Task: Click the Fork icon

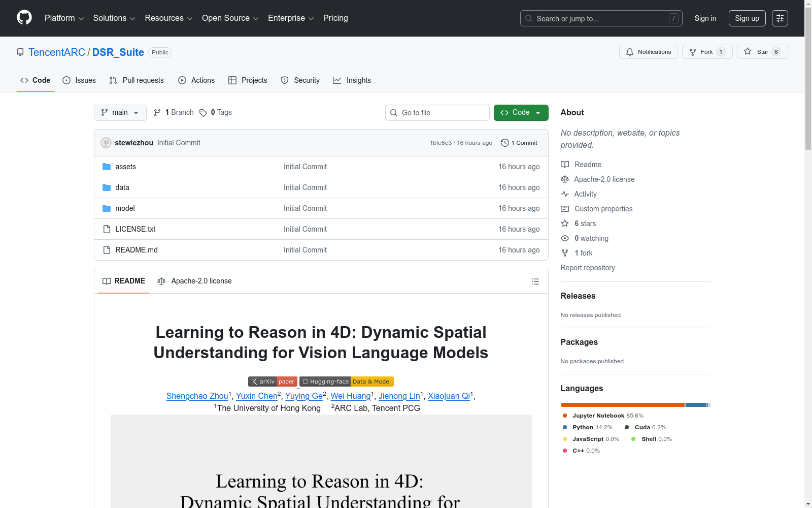Action: coord(693,52)
